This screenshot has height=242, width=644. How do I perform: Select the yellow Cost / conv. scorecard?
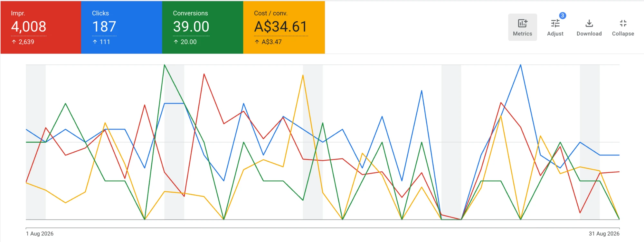(284, 27)
